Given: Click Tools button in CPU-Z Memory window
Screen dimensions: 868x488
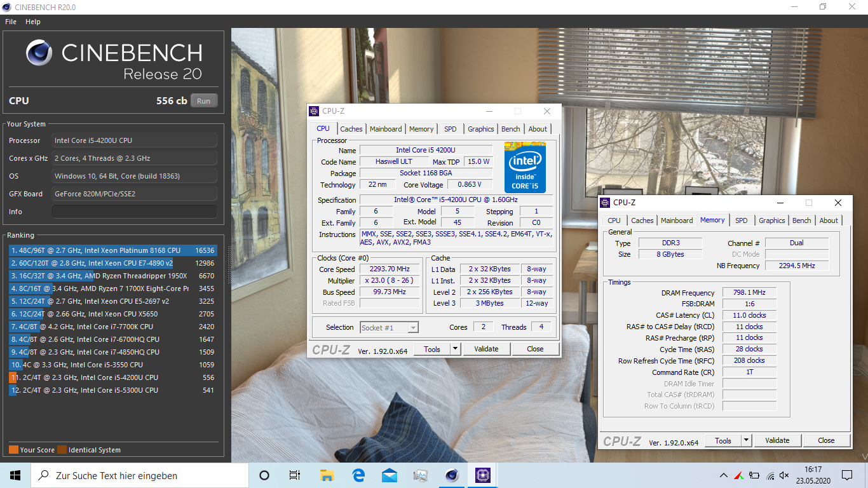Looking at the screenshot, I should point(723,440).
